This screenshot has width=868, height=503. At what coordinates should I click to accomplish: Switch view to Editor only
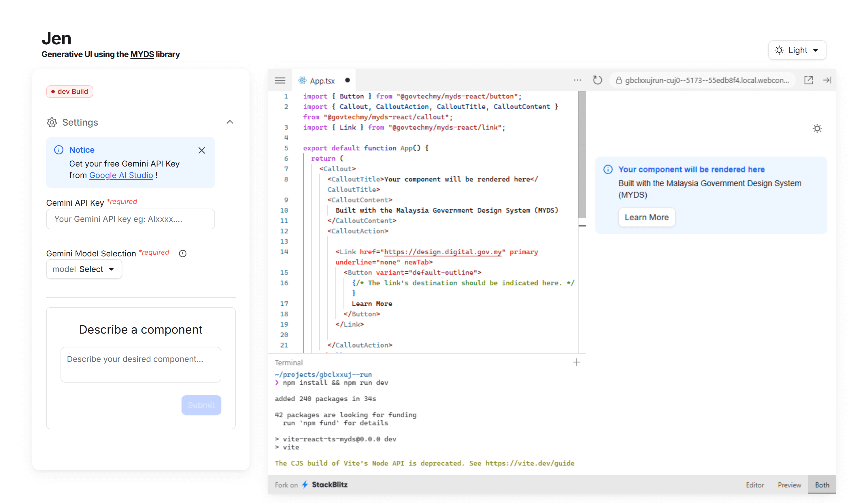755,485
